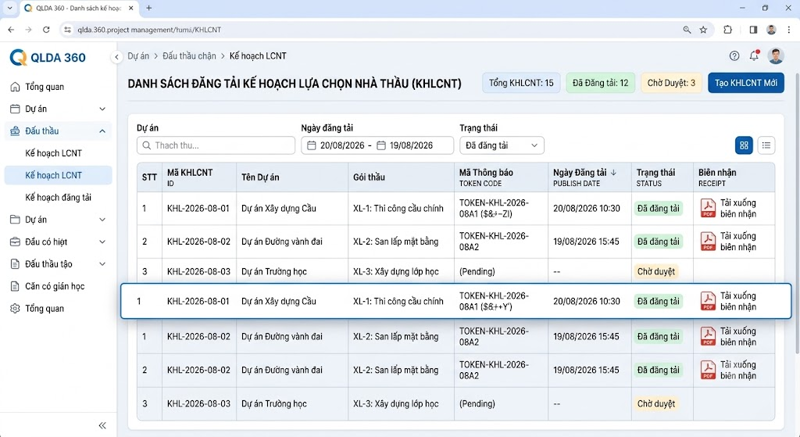Screen dimensions: 800x437
Task: Click Dự án Trường học in third row
Action: coord(274,272)
